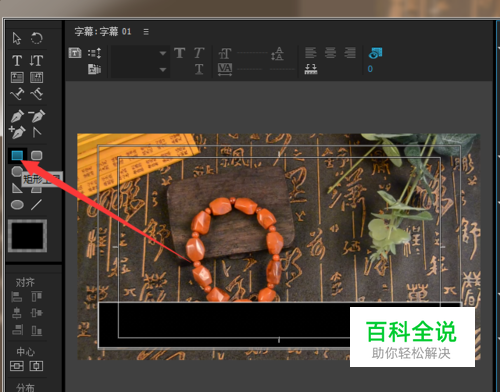This screenshot has width=500, height=392.
Task: Select the Delete Anchor Point tool
Action: tap(36, 116)
